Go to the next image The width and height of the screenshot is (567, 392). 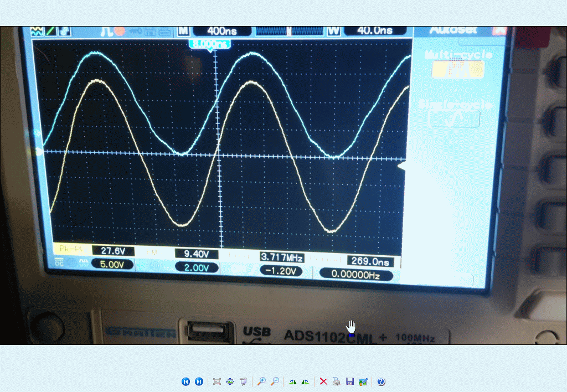pyautogui.click(x=199, y=381)
